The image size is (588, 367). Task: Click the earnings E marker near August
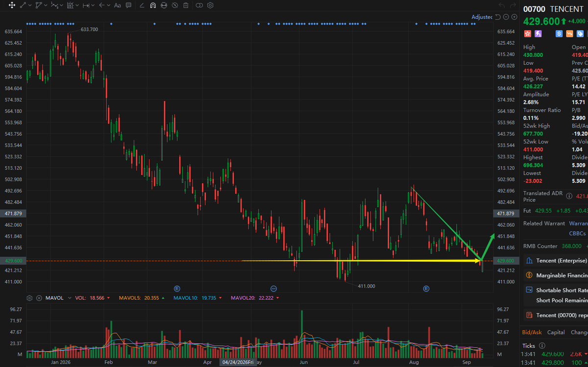[426, 288]
